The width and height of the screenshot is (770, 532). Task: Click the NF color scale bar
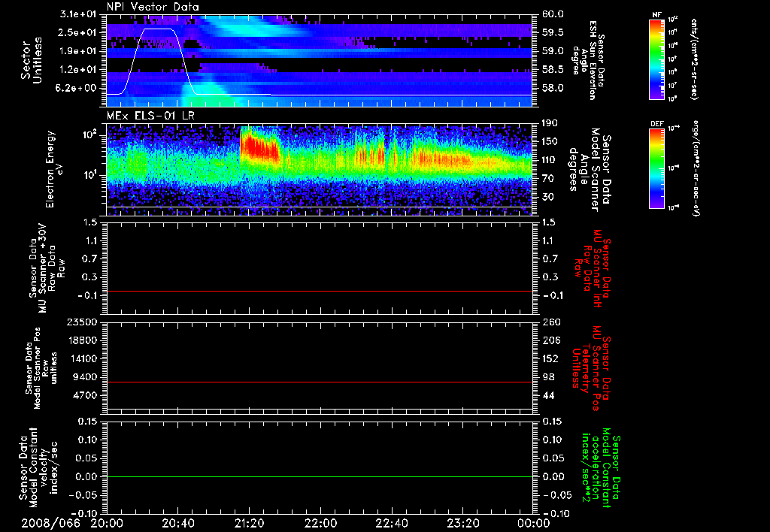point(656,59)
